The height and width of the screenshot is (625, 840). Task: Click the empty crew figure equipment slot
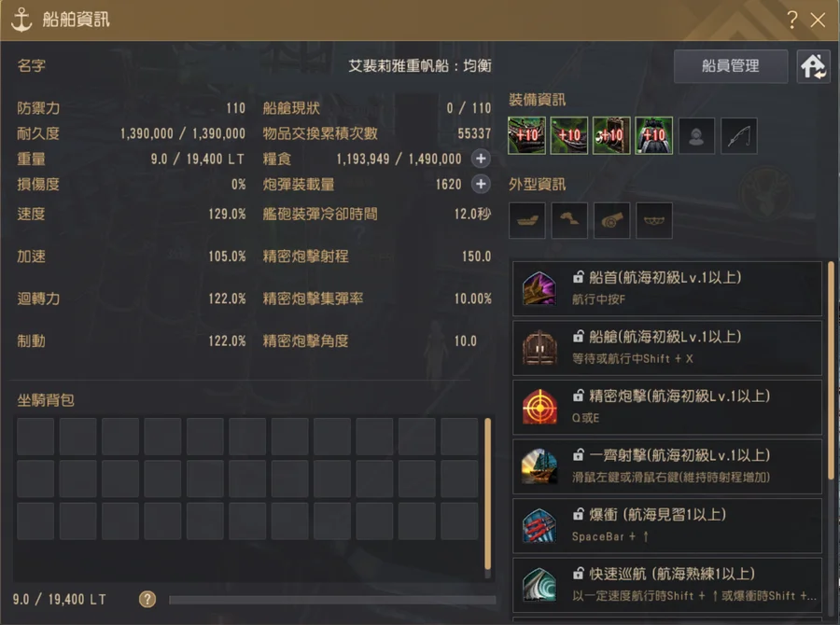click(x=696, y=135)
